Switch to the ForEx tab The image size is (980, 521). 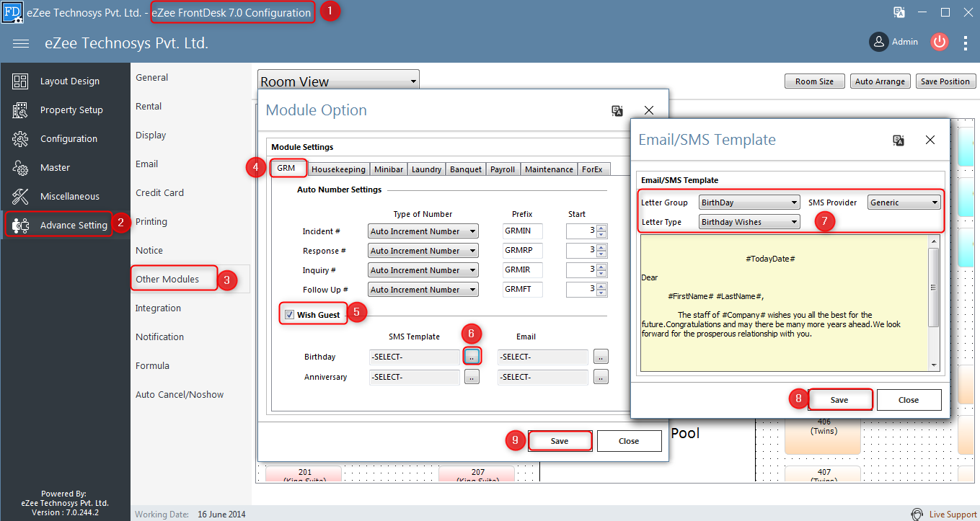tap(594, 169)
